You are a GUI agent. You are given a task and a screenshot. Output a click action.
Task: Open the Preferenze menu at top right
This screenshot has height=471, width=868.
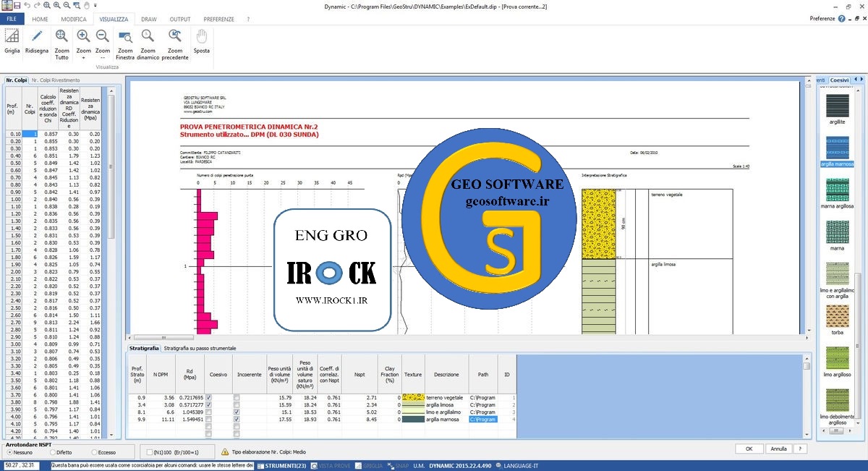(x=821, y=18)
